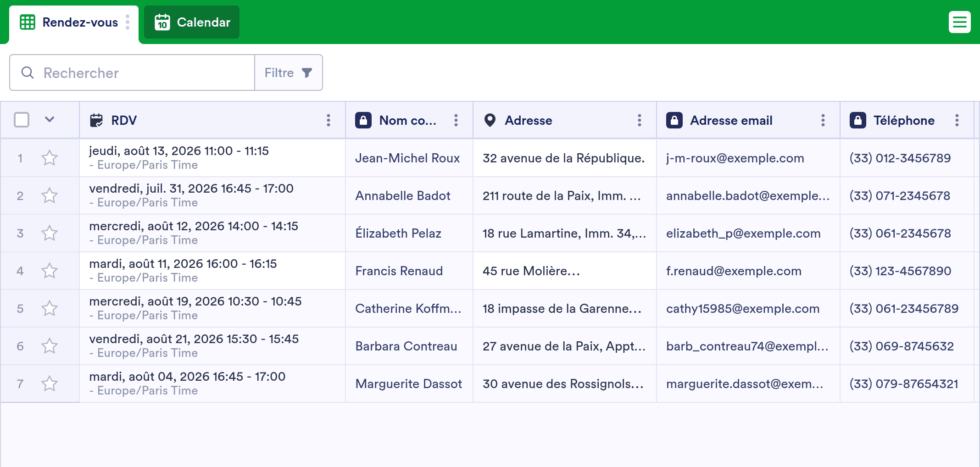Select cell 'mardi, août 04, 2026 16:45 - 17:00'
The height and width of the screenshot is (467, 980).
212,384
